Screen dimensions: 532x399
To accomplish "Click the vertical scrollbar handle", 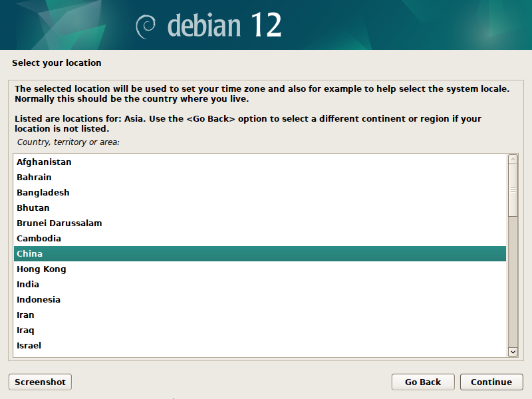I will point(513,190).
